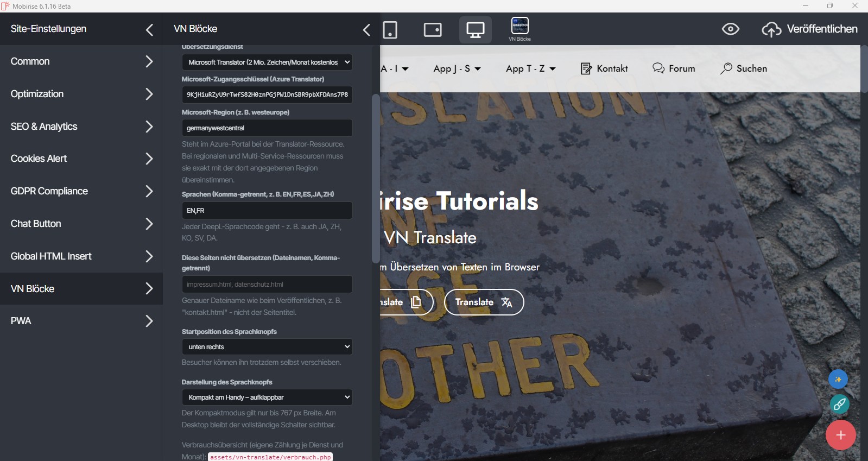868x461 pixels.
Task: Open SEO & Analytics settings
Action: pos(81,127)
